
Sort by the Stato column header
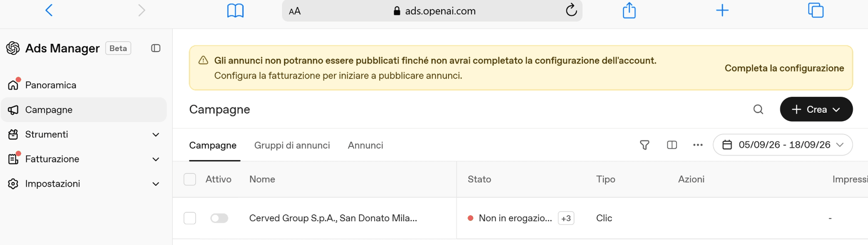click(x=479, y=179)
